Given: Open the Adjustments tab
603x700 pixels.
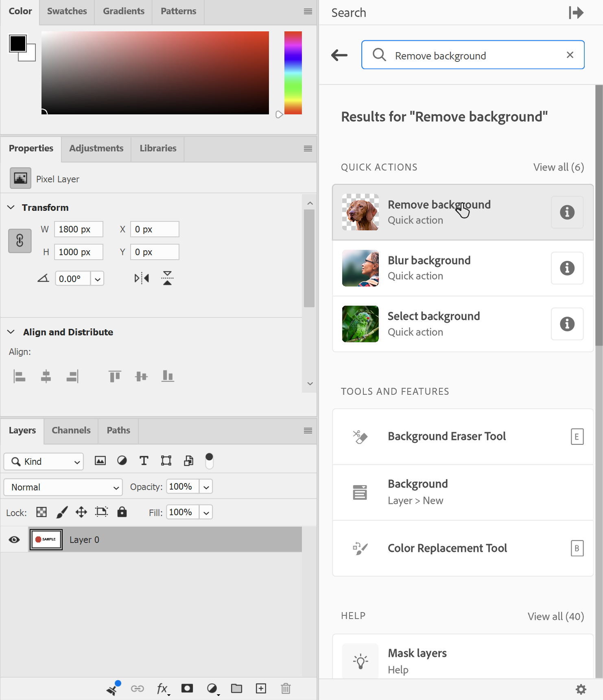Looking at the screenshot, I should tap(96, 149).
